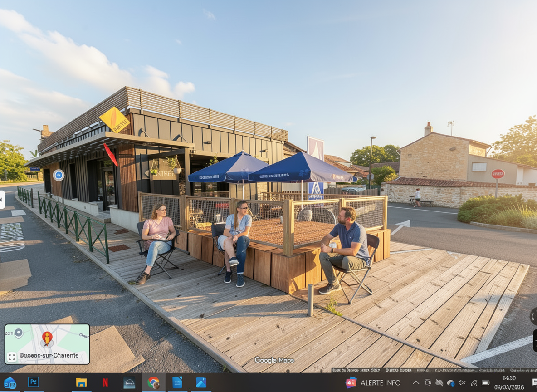Click the Google Maps logo watermark
The width and height of the screenshot is (537, 392).
pos(274,360)
